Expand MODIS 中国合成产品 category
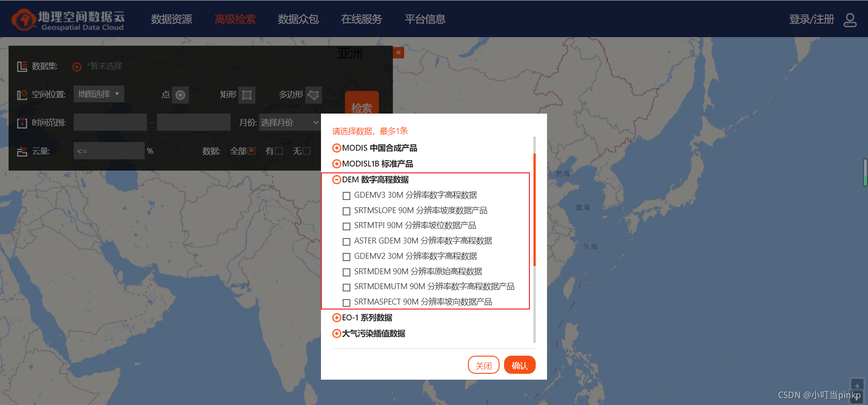This screenshot has height=405, width=868. click(x=337, y=148)
